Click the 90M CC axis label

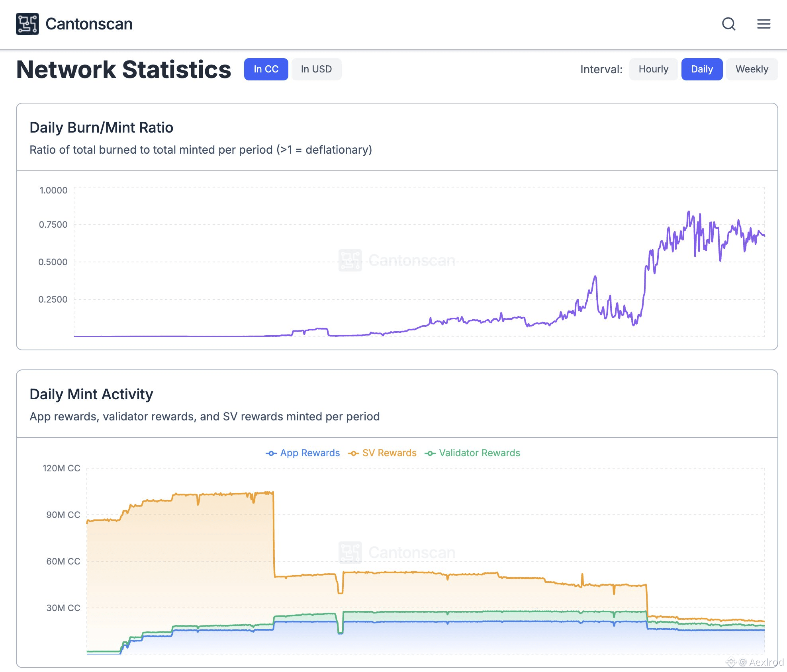63,515
